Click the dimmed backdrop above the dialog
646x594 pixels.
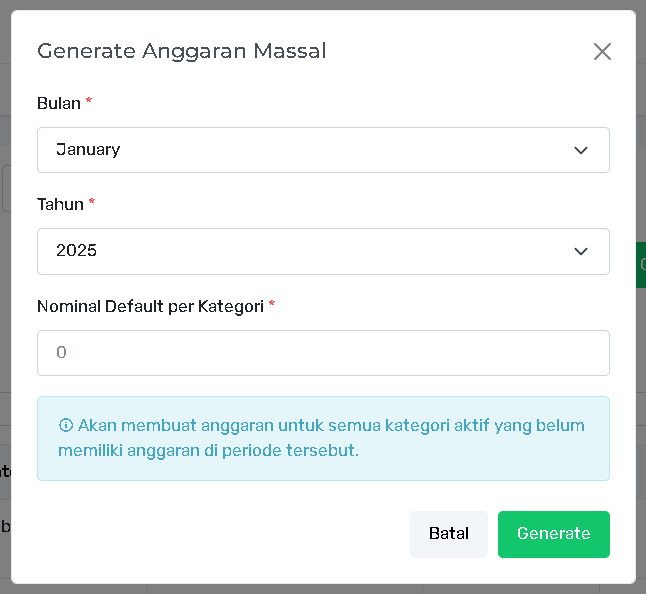tap(322, 5)
